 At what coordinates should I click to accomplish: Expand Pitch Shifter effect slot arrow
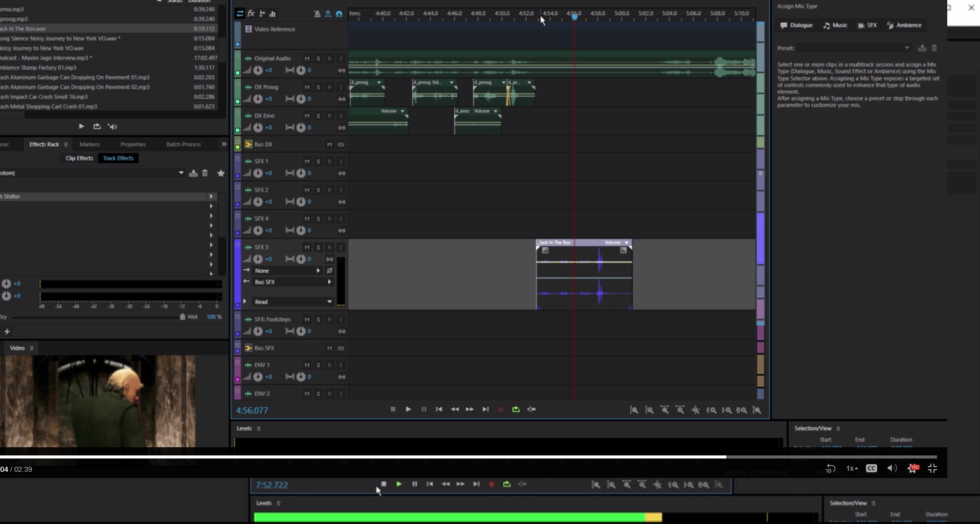211,196
